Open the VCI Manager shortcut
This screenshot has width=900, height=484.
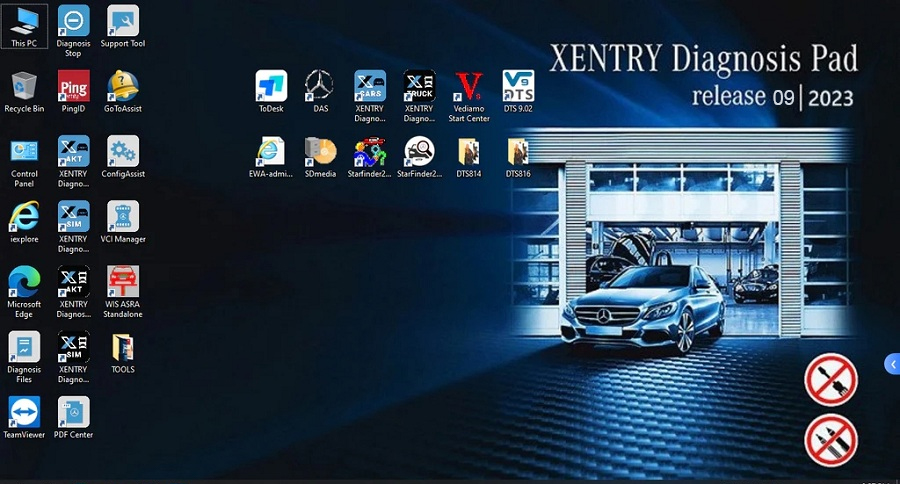(123, 222)
